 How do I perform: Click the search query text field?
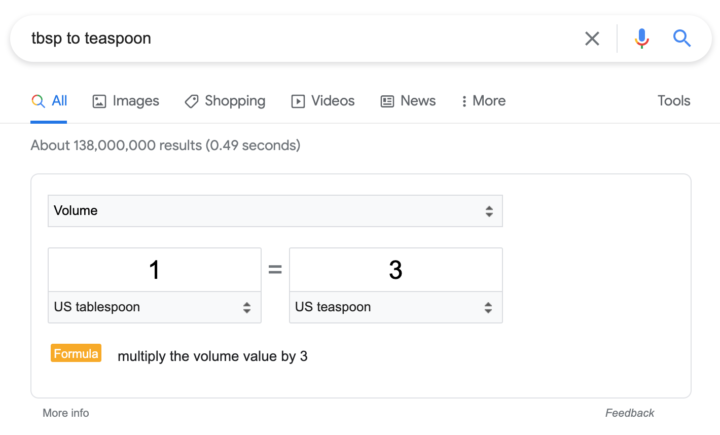click(x=298, y=39)
